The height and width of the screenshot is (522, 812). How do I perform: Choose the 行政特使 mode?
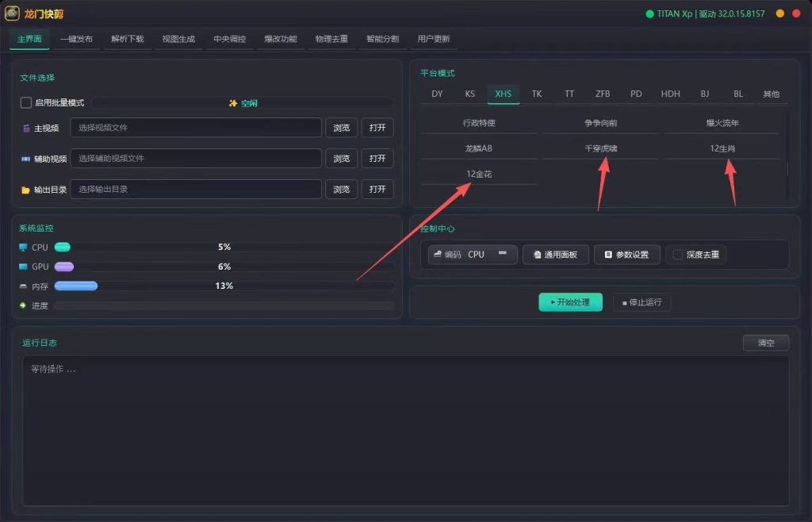479,123
